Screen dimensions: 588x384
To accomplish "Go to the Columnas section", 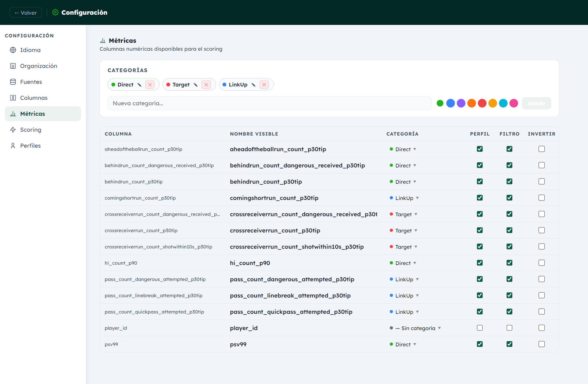I will click(43, 98).
